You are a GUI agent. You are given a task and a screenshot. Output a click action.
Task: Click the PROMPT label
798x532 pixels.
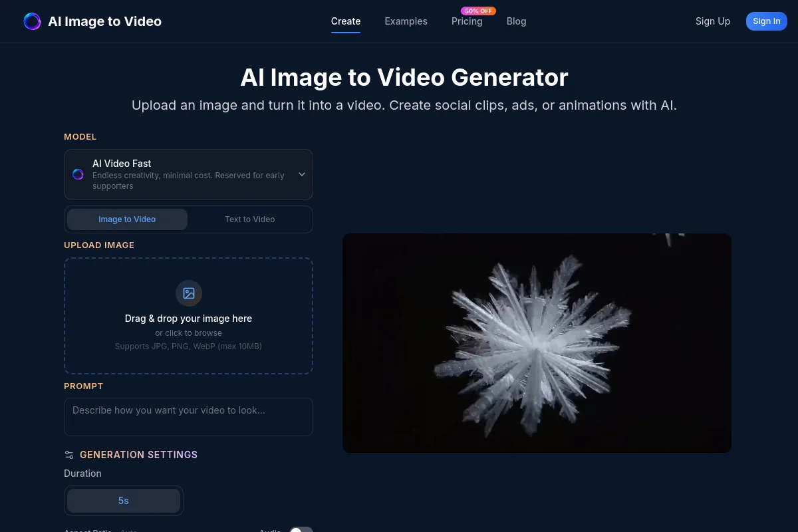pos(83,386)
